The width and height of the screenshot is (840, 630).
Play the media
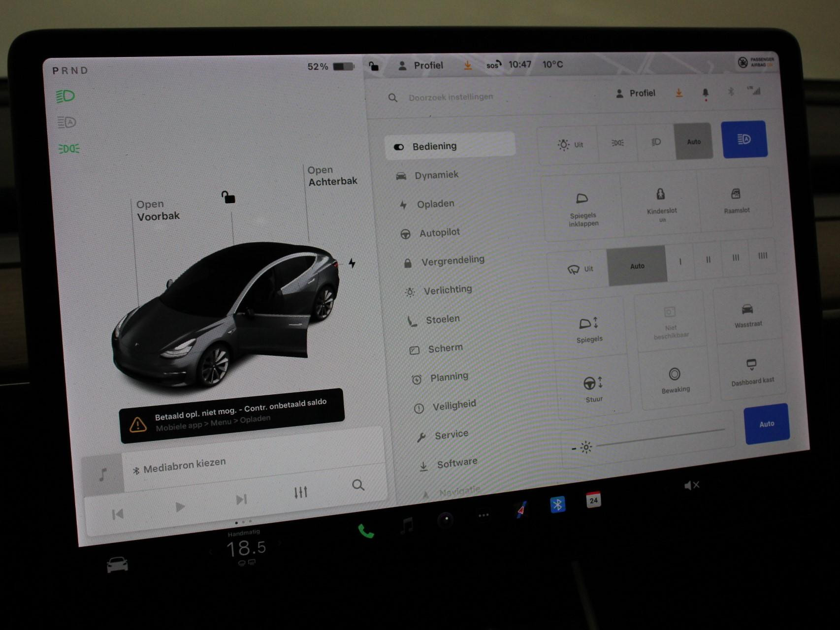180,506
